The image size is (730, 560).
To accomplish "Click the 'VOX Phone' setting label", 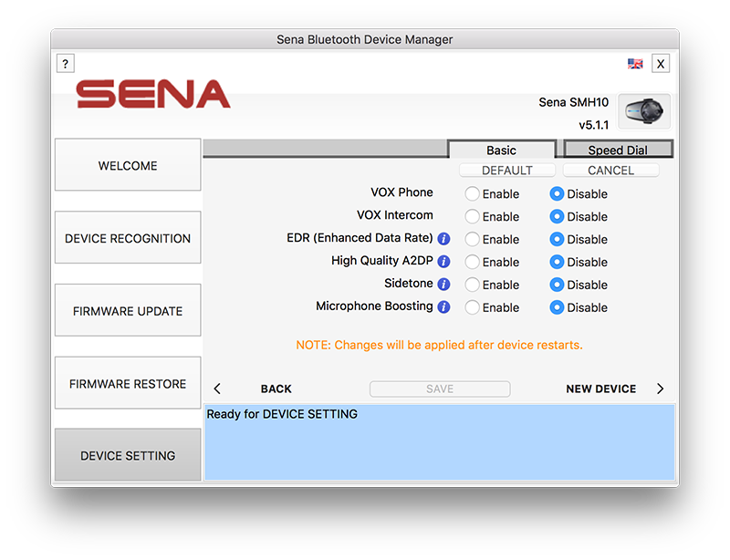I will pyautogui.click(x=401, y=192).
